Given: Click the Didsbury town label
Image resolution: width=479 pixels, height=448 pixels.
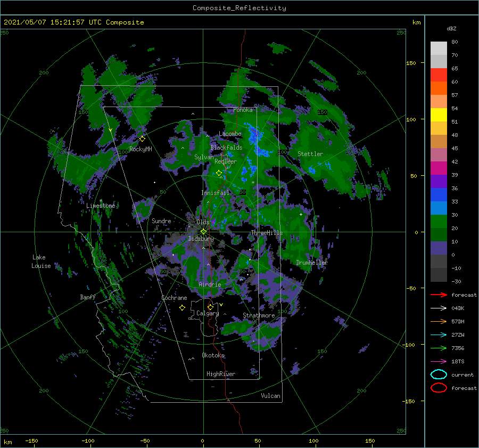Looking at the screenshot, I should click(201, 239).
